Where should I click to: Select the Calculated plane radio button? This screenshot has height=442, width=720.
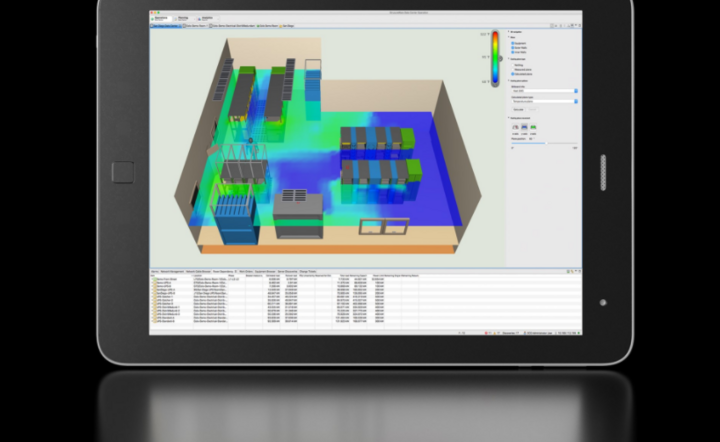(513, 74)
